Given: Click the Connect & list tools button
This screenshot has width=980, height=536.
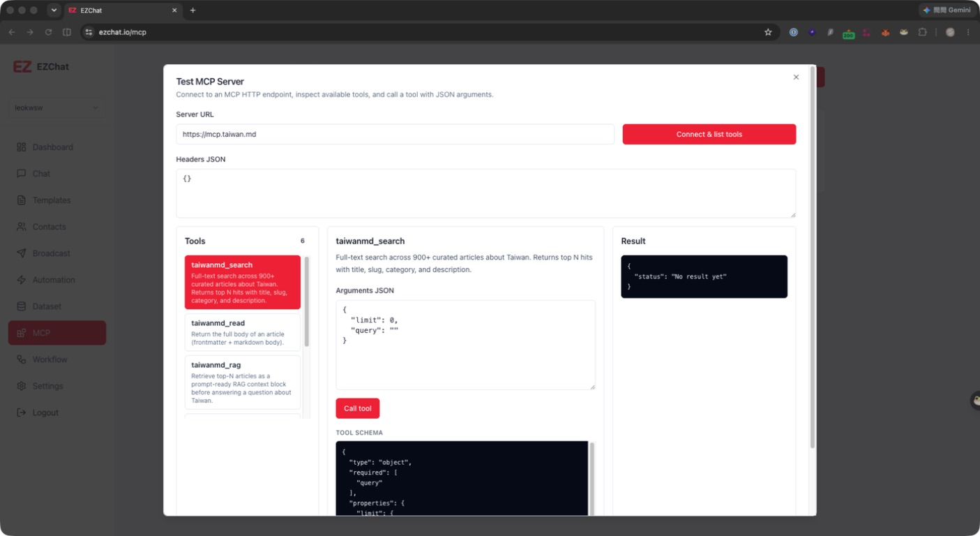Looking at the screenshot, I should coord(709,134).
